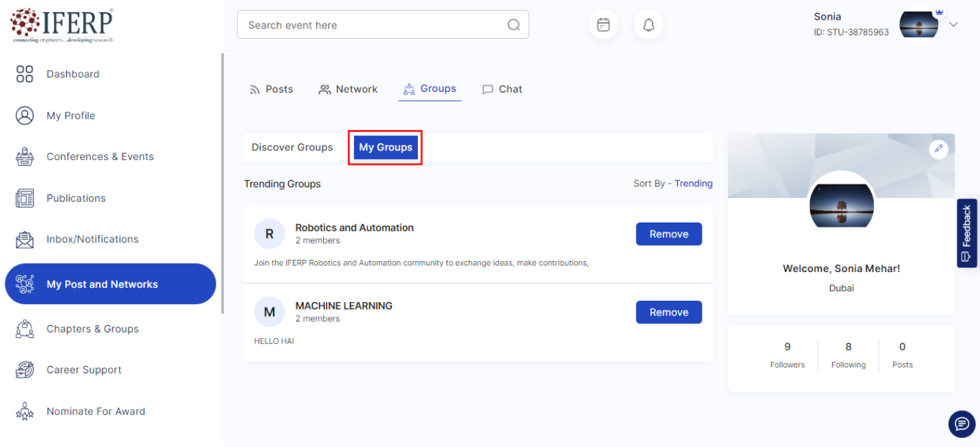Image resolution: width=980 pixels, height=447 pixels.
Task: Open Inbox/Notifications in sidebar
Action: pos(92,239)
